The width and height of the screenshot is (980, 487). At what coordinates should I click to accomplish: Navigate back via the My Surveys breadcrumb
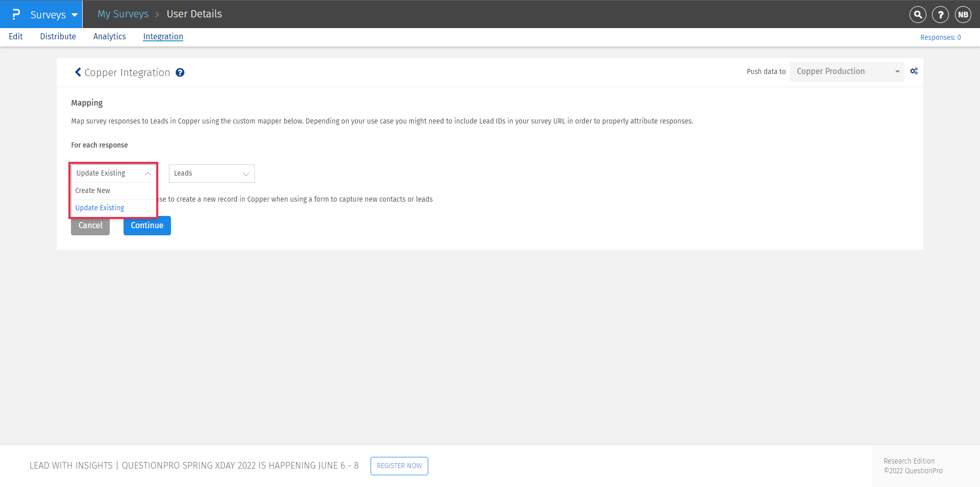pyautogui.click(x=122, y=14)
